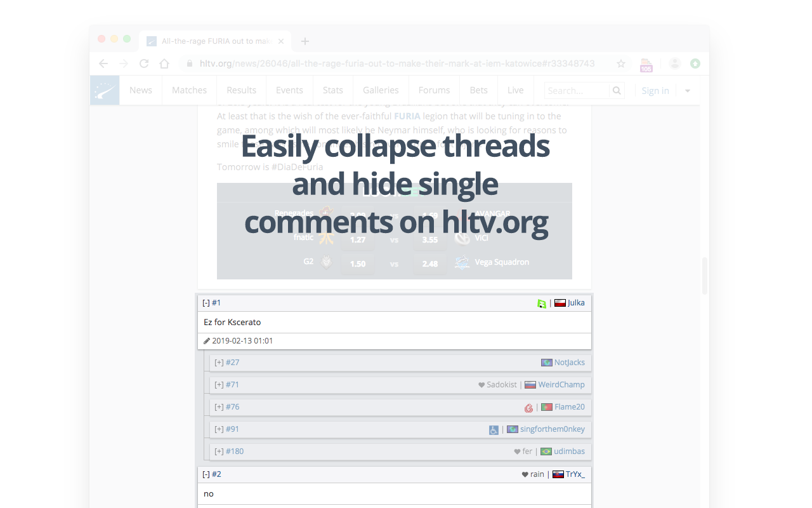
Task: Reload the page with refresh icon
Action: tap(144, 63)
